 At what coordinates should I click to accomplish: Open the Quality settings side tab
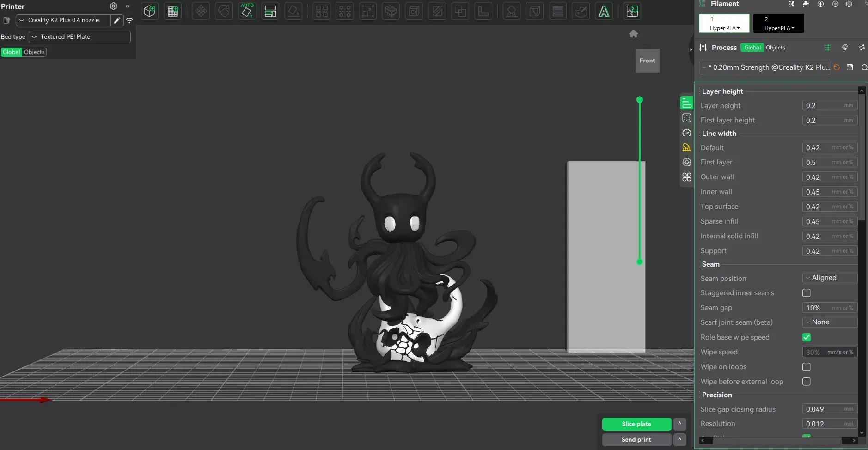(687, 103)
